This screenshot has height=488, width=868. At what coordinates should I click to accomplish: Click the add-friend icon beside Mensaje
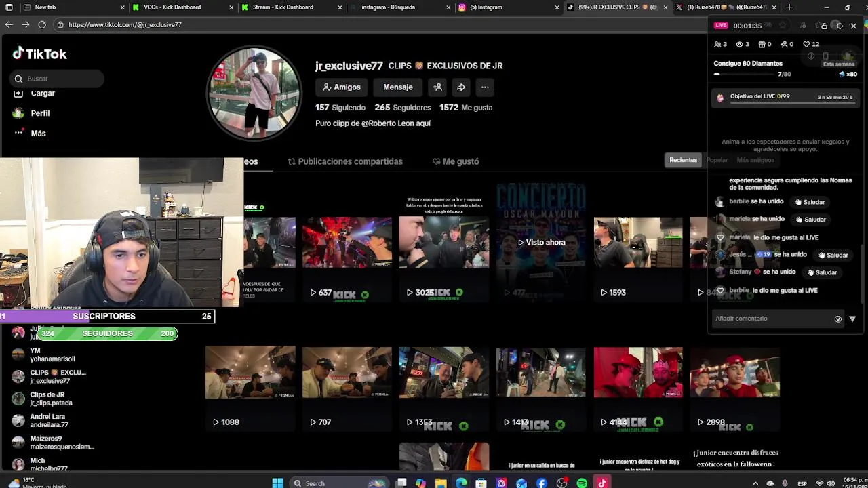(x=437, y=87)
